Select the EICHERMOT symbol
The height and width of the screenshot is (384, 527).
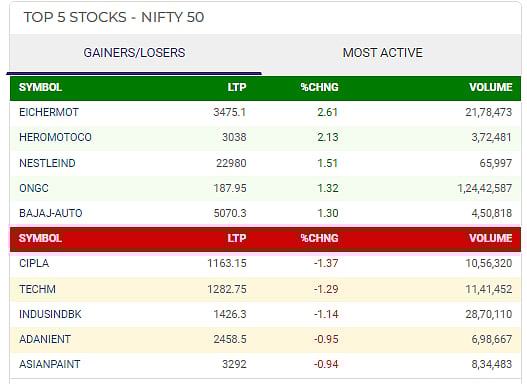[x=49, y=112]
